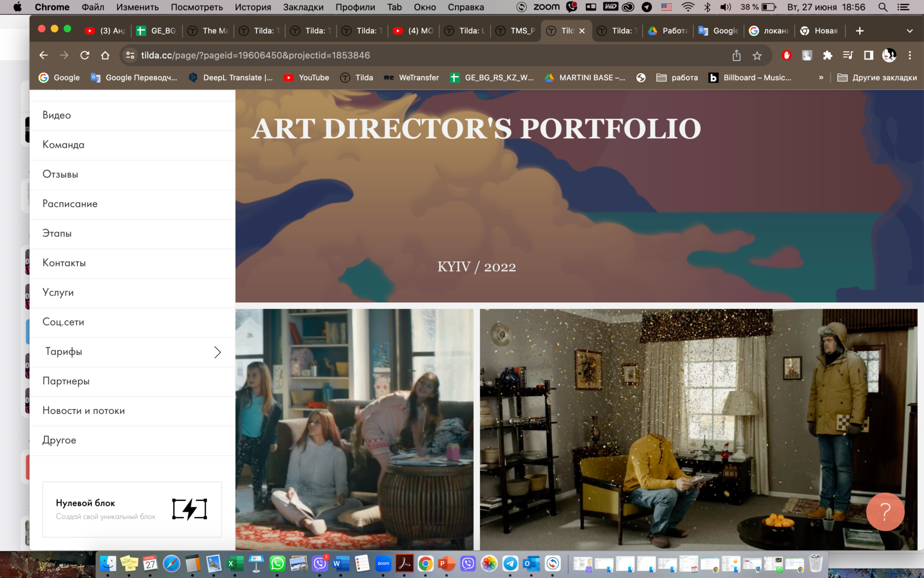Bookmark this page with the star icon
The image size is (924, 578).
[x=757, y=55]
